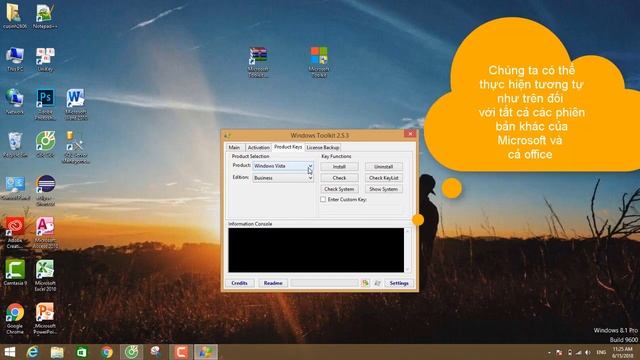Close the Windows Toolkit window
640x360 pixels.
coord(410,134)
